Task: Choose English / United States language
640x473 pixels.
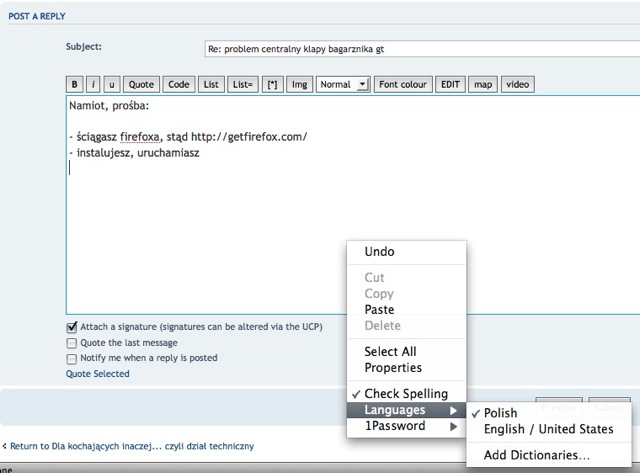Action: pos(549,429)
